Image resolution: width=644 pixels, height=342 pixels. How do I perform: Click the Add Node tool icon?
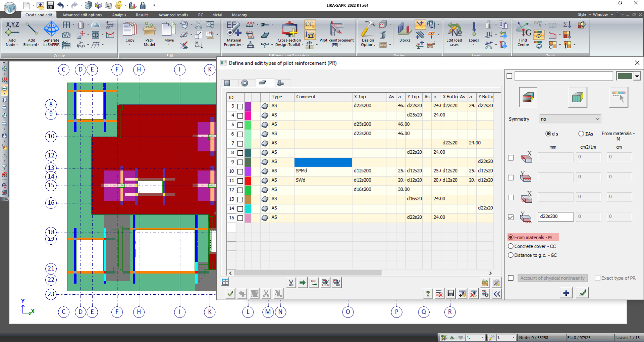12,30
